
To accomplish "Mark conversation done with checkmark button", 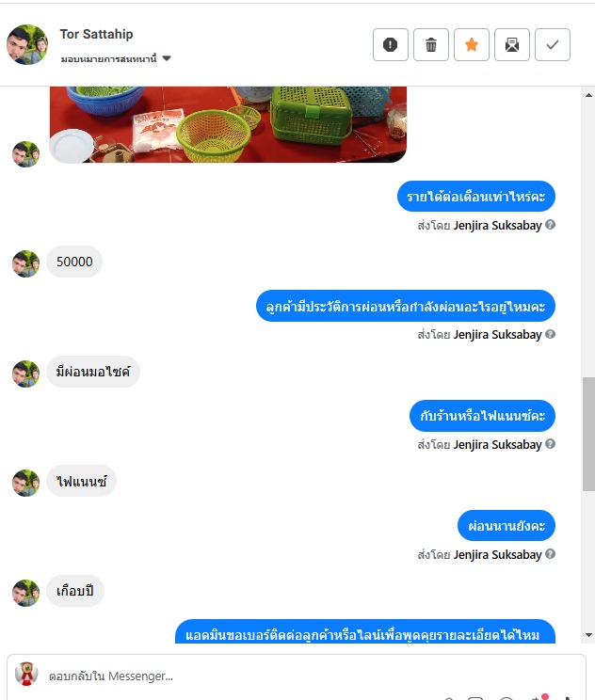I will [x=553, y=44].
